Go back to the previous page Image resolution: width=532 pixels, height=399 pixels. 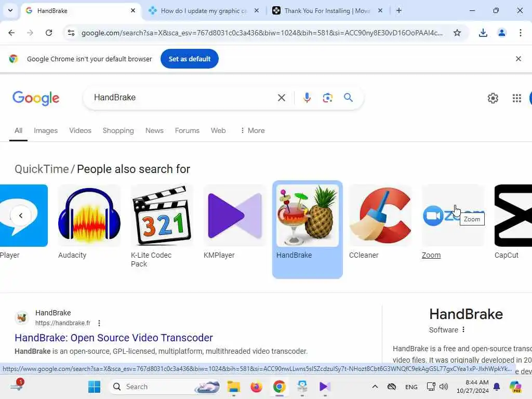11,33
